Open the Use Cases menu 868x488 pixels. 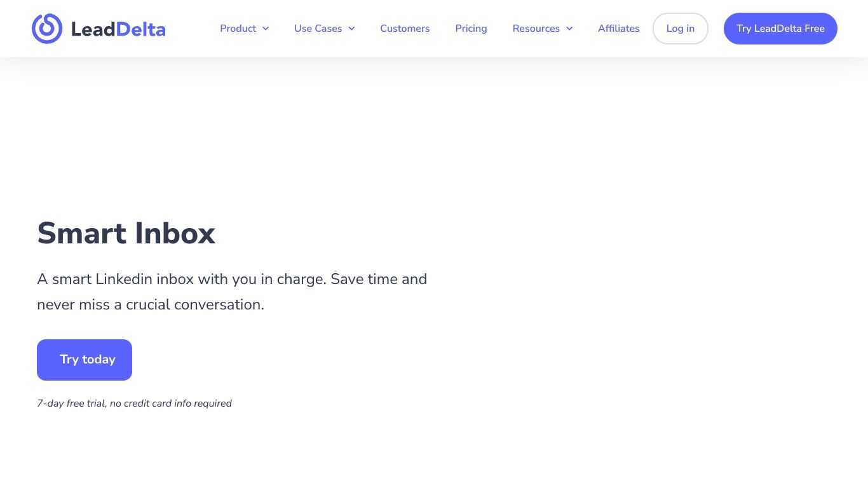point(318,29)
